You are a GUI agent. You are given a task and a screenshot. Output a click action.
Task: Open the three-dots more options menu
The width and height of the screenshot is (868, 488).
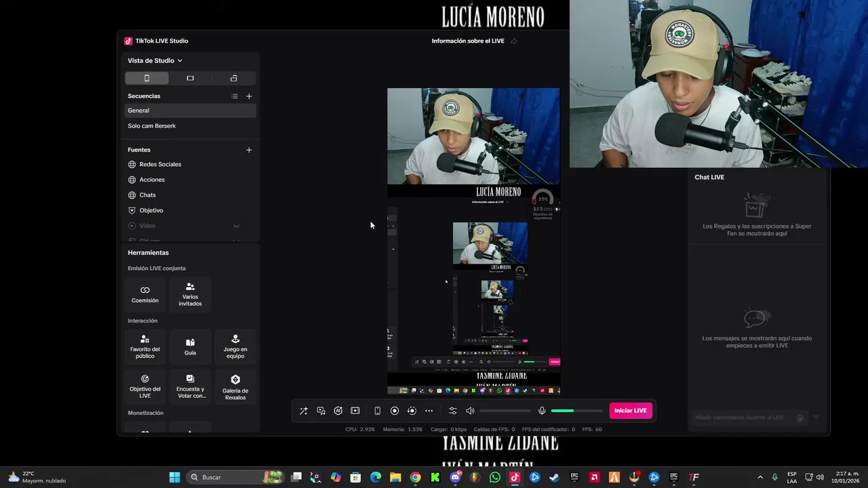pos(429,411)
